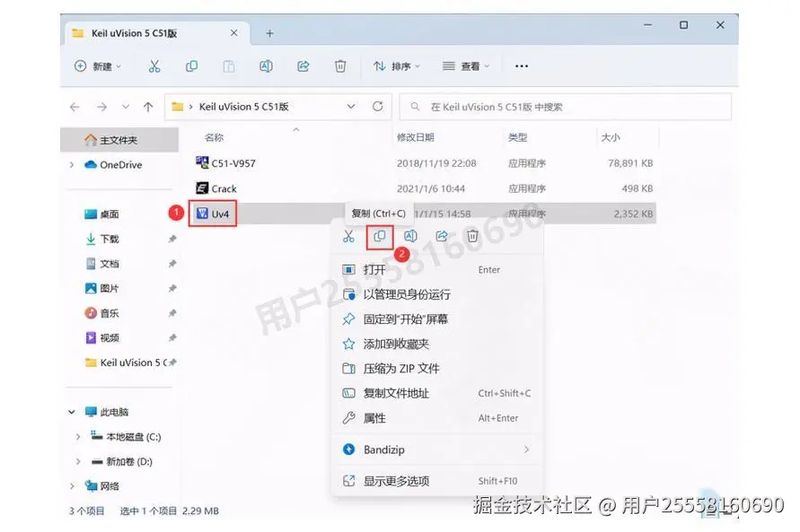The image size is (800, 532).
Task: Open the 排序 sort dropdown
Action: (398, 65)
